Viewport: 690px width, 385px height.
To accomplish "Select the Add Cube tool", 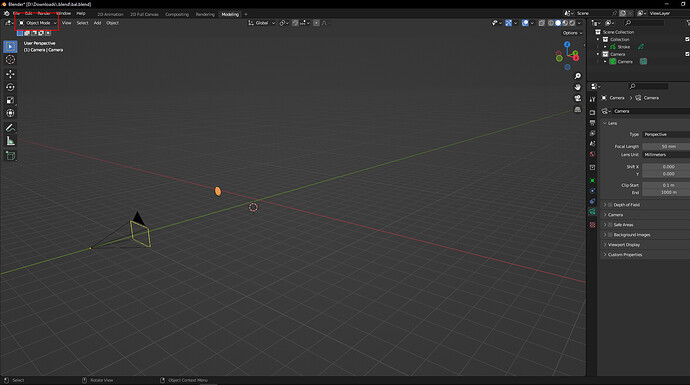I will [x=10, y=156].
